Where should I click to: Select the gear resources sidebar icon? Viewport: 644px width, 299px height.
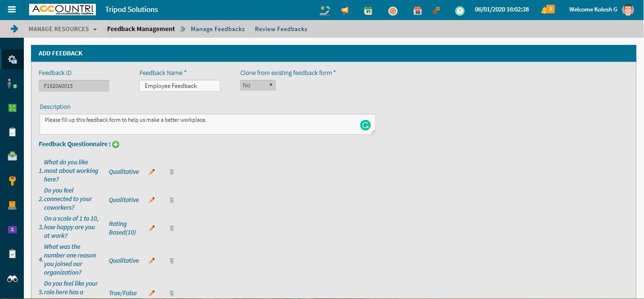12,59
